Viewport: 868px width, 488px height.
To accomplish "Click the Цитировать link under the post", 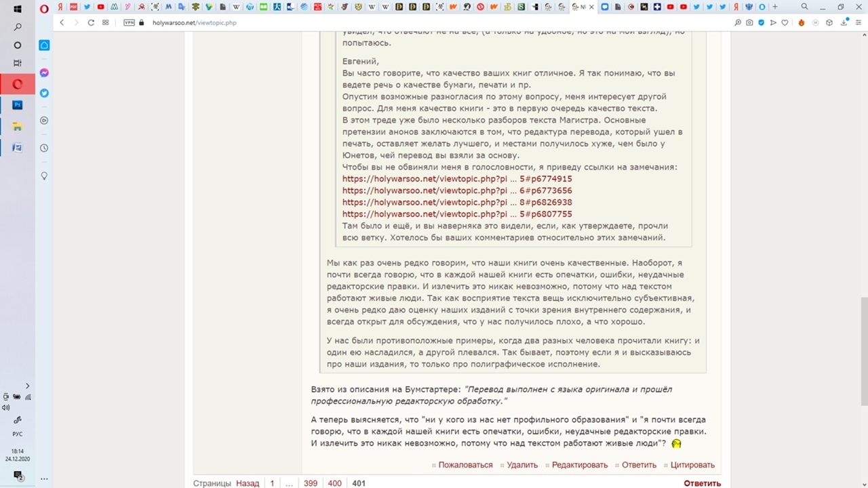I will pyautogui.click(x=692, y=465).
